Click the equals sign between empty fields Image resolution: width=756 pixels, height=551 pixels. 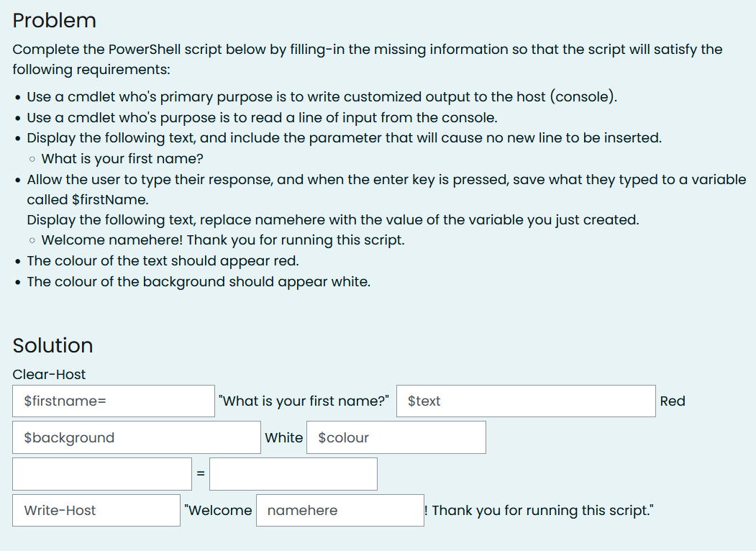pyautogui.click(x=201, y=474)
